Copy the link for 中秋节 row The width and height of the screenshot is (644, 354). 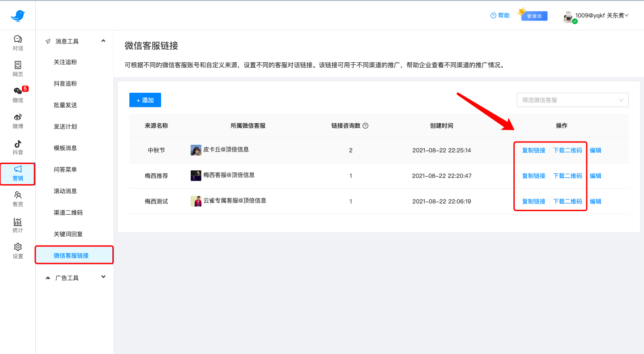[533, 150]
